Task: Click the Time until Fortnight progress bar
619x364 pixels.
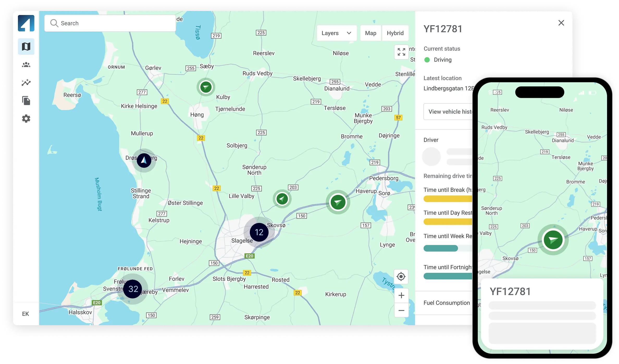Action: (448, 276)
